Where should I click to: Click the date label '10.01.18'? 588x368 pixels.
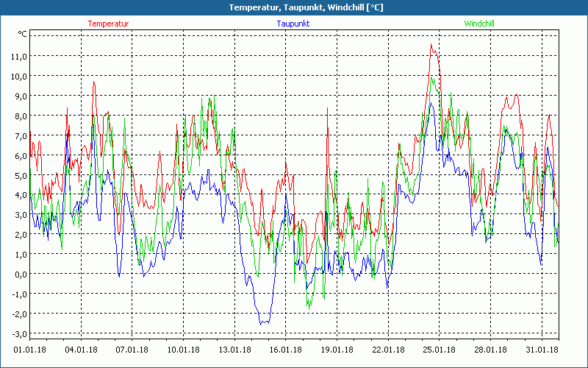(183, 350)
